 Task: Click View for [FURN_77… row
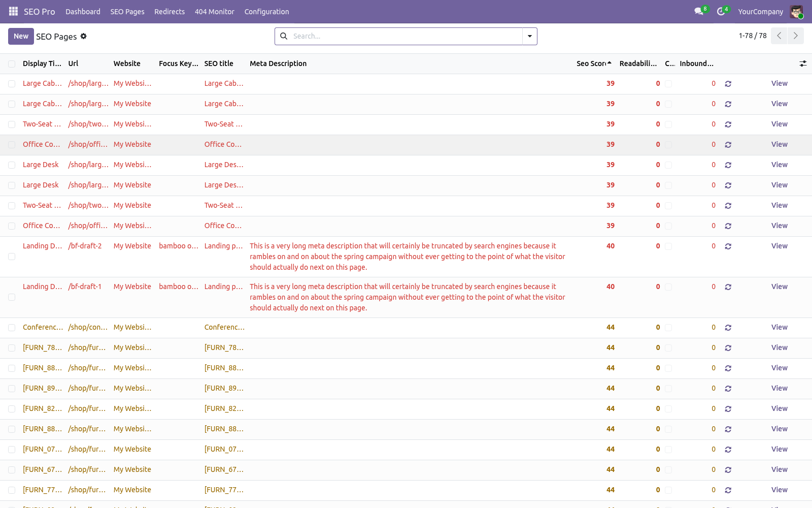(x=780, y=490)
